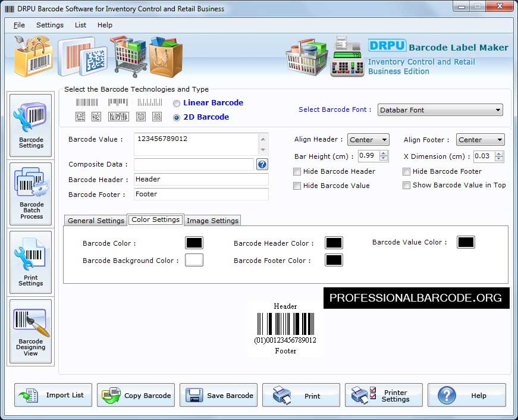Click the Import List button label
518x420 pixels.
coord(65,395)
